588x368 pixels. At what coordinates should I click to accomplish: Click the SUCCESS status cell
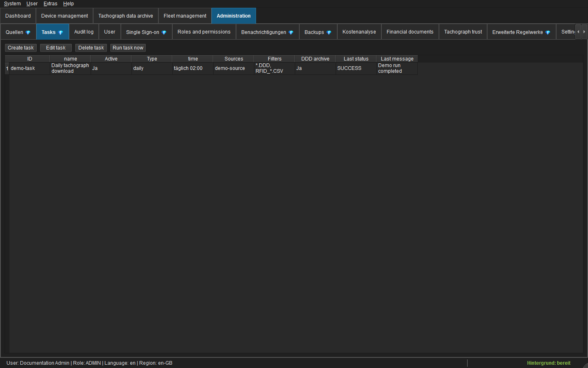356,68
